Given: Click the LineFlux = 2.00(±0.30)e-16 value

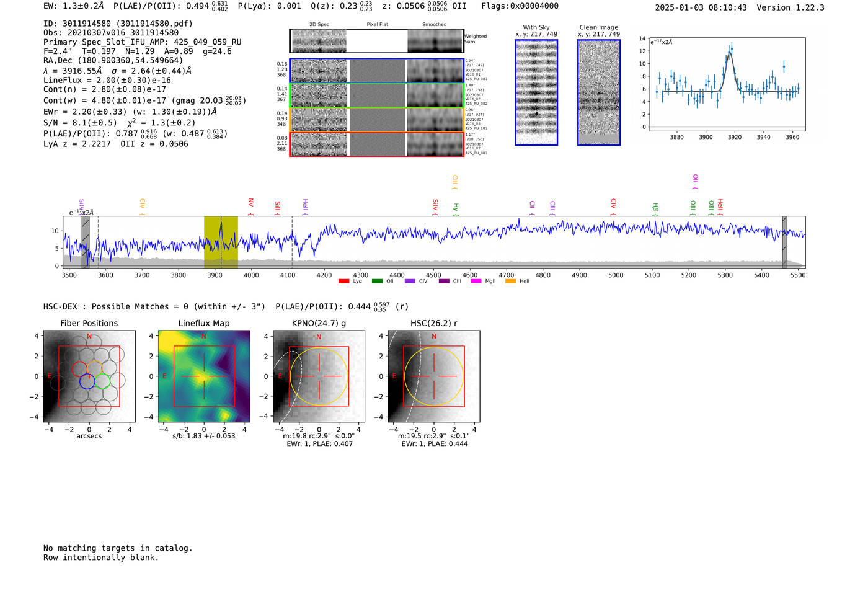Looking at the screenshot, I should coord(107,80).
